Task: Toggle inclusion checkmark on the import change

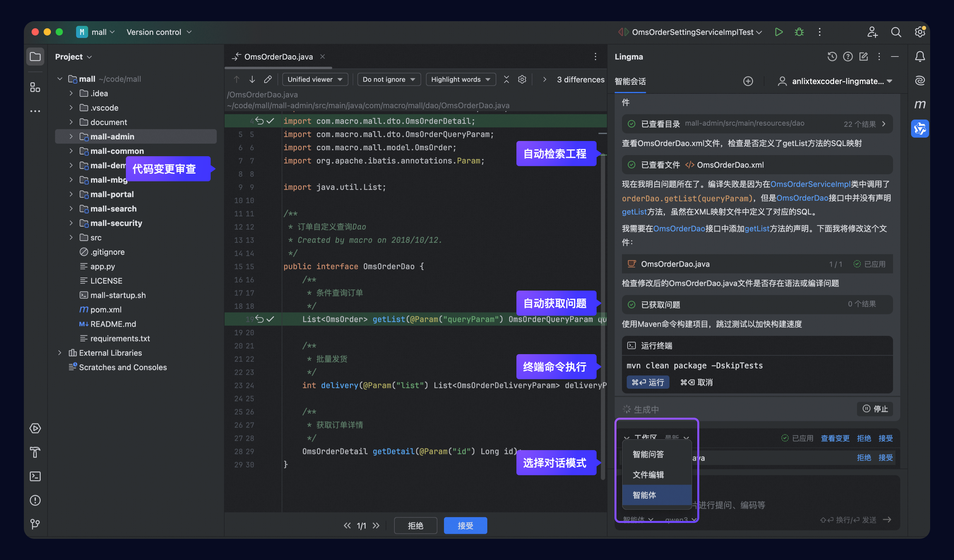Action: click(x=270, y=121)
